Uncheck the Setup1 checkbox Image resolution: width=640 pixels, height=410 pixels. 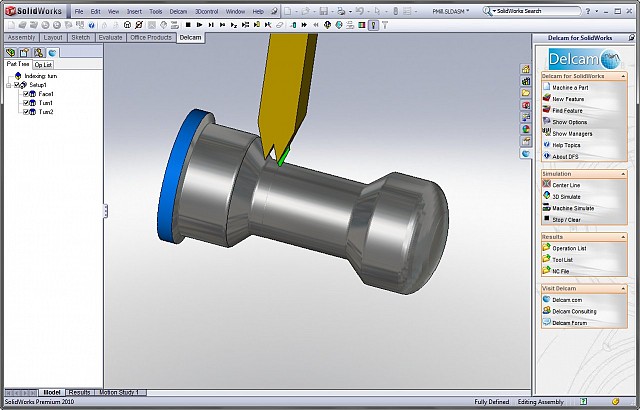(17, 85)
